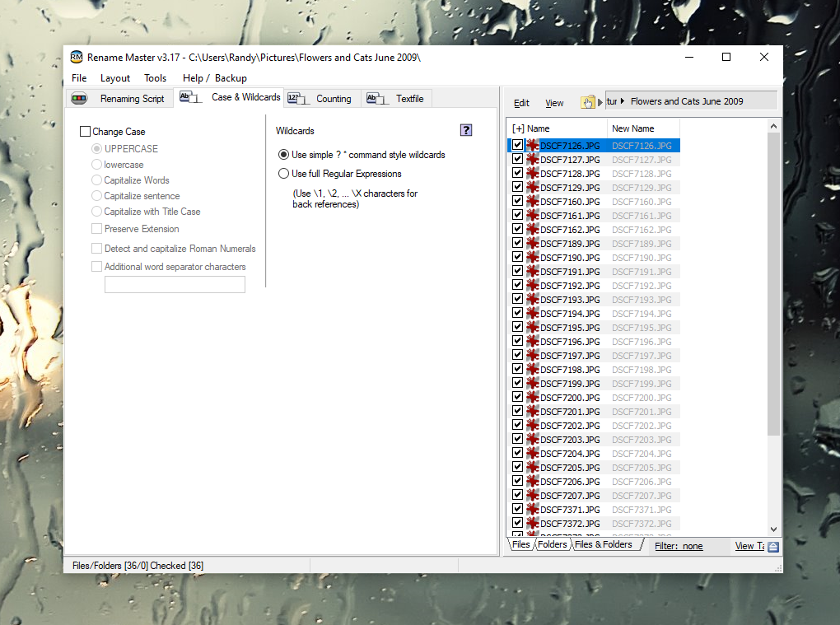The width and height of the screenshot is (840, 625).
Task: Click the icon right of View Tabs link
Action: [773, 547]
